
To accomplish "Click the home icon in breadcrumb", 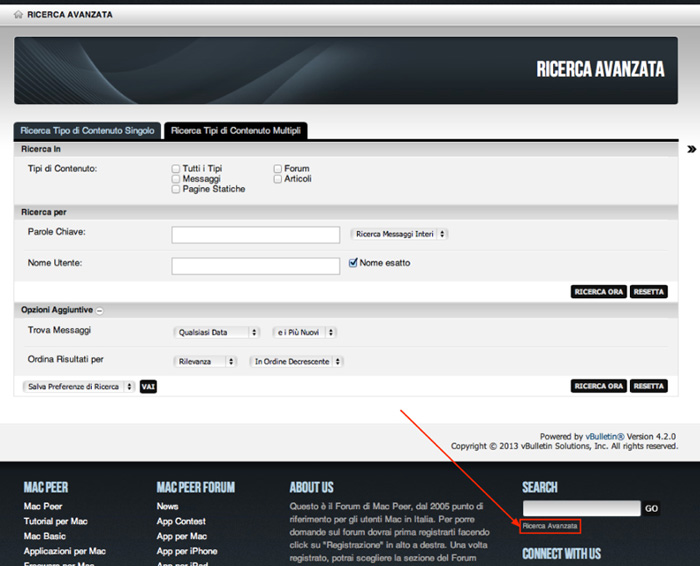I will [18, 15].
